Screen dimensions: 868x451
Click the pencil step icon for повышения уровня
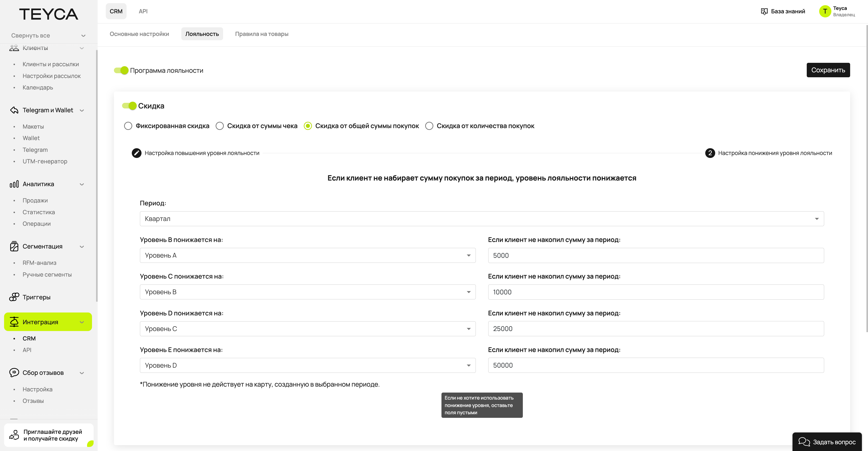point(137,153)
